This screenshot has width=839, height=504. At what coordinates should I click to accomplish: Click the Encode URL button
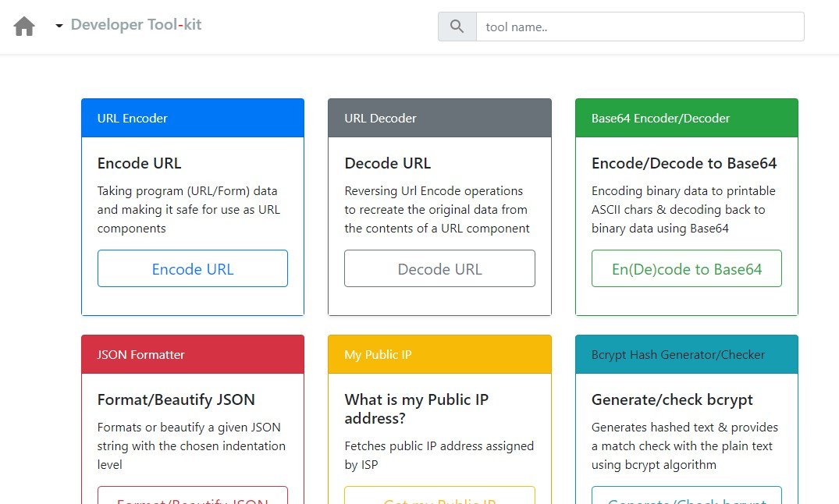[x=193, y=268]
